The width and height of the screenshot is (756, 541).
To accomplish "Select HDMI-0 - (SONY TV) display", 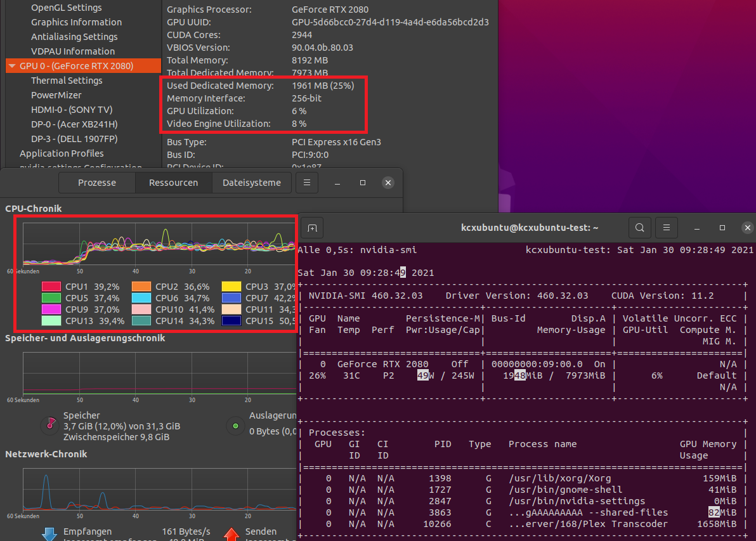I will [72, 110].
